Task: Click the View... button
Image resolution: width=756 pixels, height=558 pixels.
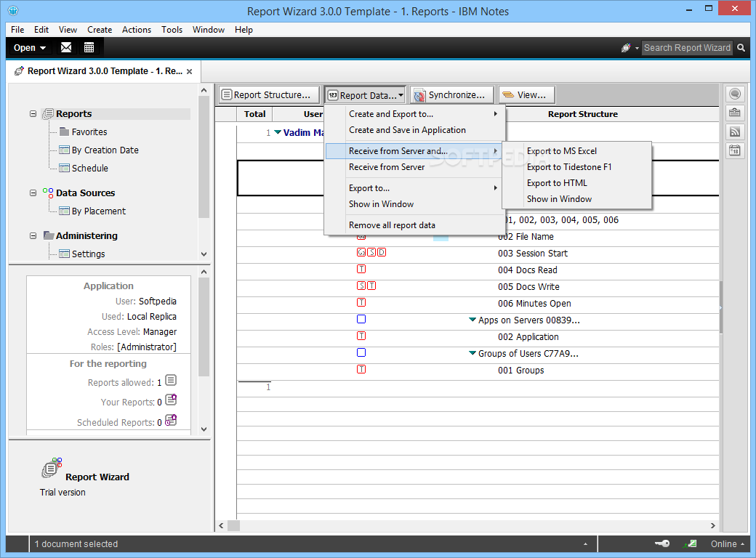Action: tap(527, 95)
